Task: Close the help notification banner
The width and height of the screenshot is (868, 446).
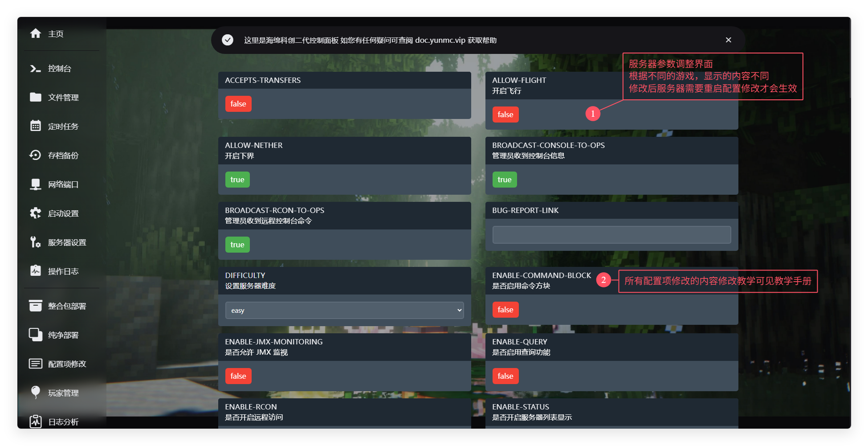Action: pyautogui.click(x=729, y=40)
